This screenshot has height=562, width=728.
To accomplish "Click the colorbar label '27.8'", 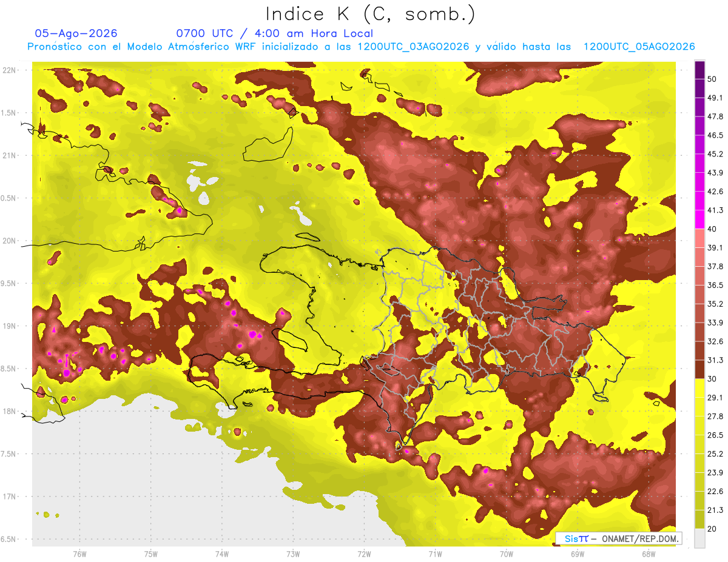I will click(715, 416).
